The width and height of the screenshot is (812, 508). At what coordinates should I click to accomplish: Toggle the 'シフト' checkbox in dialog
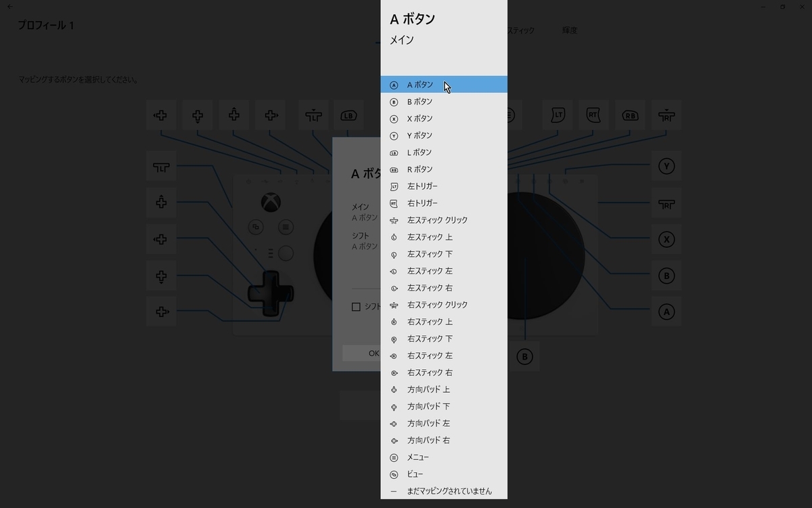point(356,307)
